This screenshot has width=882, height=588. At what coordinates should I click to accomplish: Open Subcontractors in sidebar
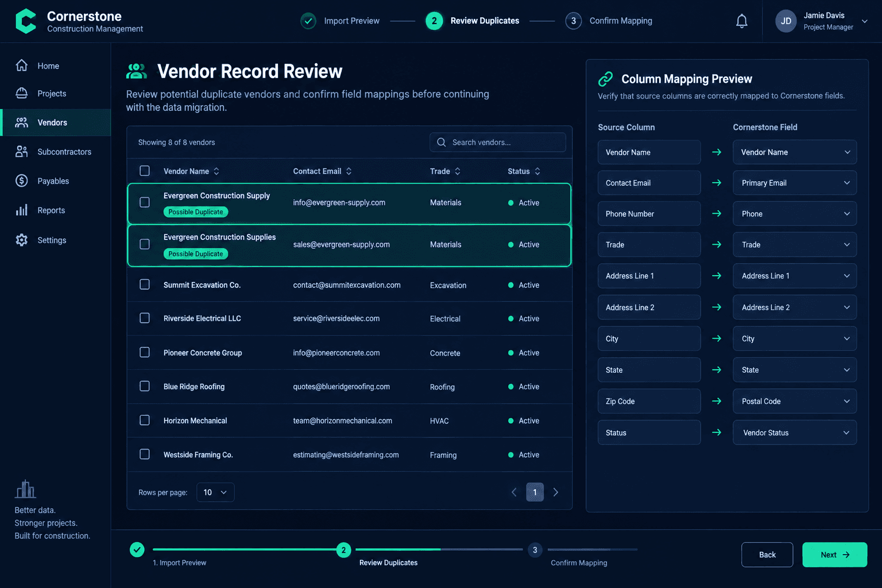55,152
